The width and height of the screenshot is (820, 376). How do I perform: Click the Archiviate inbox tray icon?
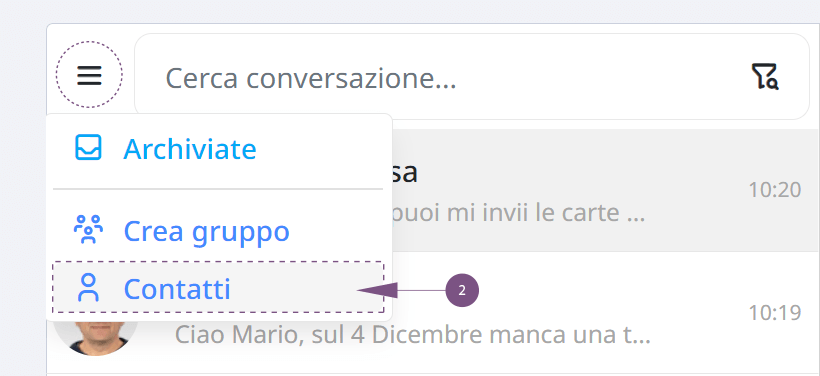pos(88,147)
